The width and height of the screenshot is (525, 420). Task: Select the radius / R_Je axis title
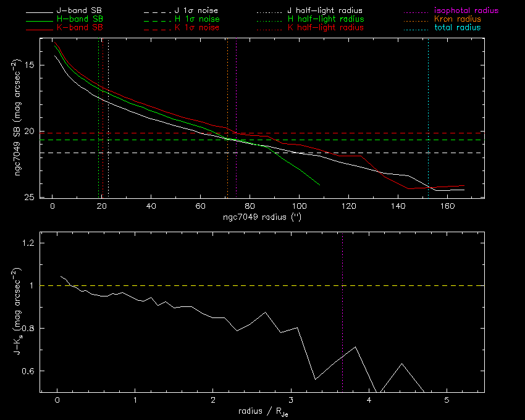coord(262,411)
